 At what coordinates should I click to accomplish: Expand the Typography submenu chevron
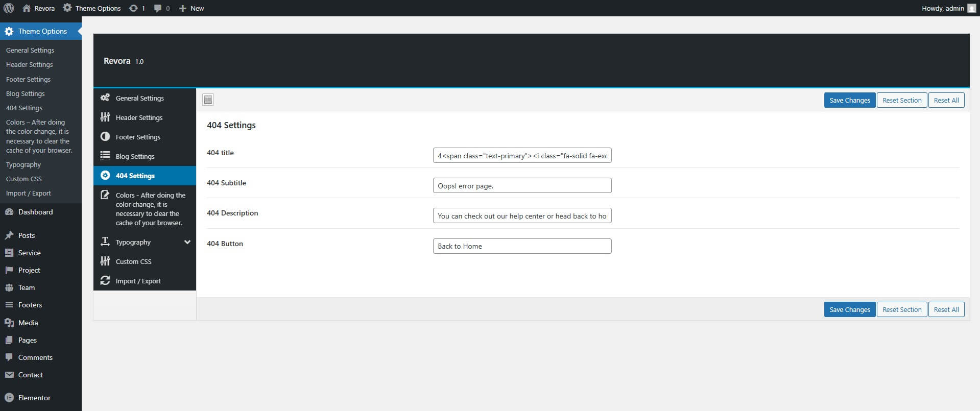(187, 242)
